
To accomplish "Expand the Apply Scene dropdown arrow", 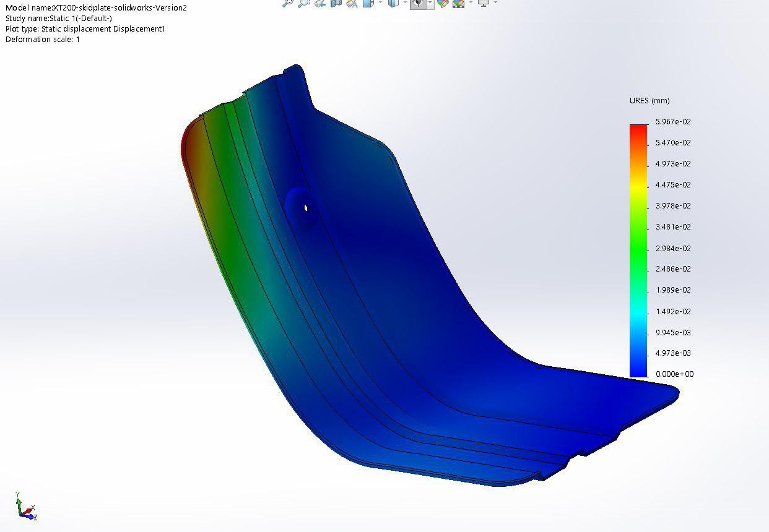I will pyautogui.click(x=470, y=2).
